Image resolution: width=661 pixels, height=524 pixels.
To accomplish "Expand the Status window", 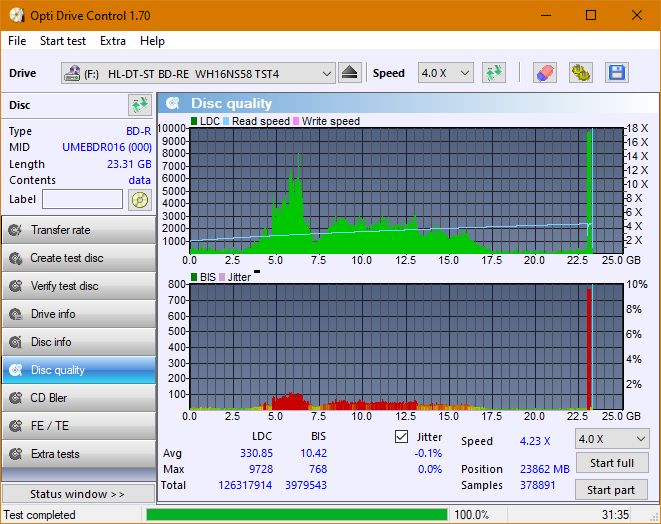I will [x=78, y=494].
